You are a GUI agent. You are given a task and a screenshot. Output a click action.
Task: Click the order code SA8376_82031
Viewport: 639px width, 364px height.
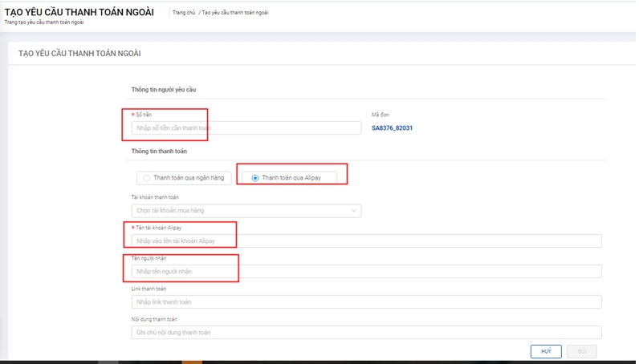[x=392, y=128]
